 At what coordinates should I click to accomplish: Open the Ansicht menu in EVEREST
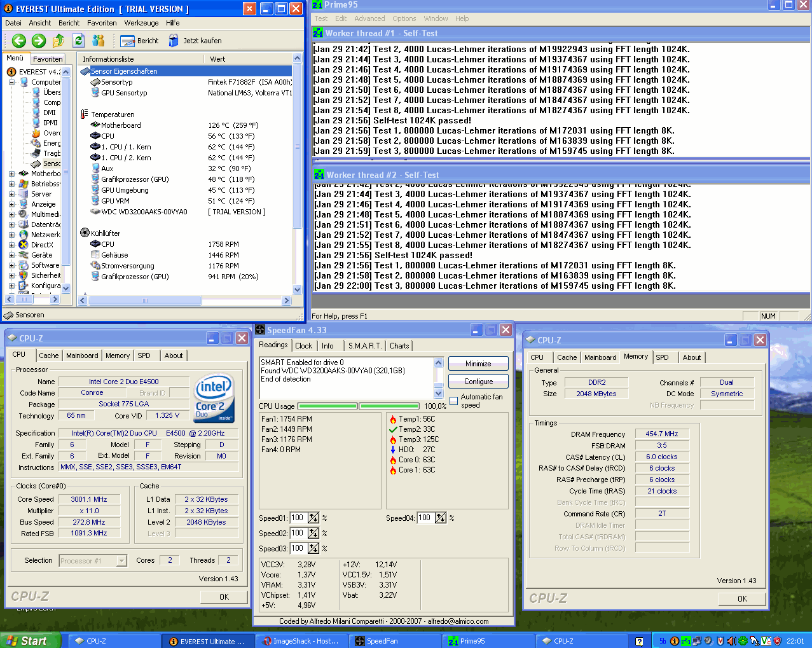(x=40, y=23)
